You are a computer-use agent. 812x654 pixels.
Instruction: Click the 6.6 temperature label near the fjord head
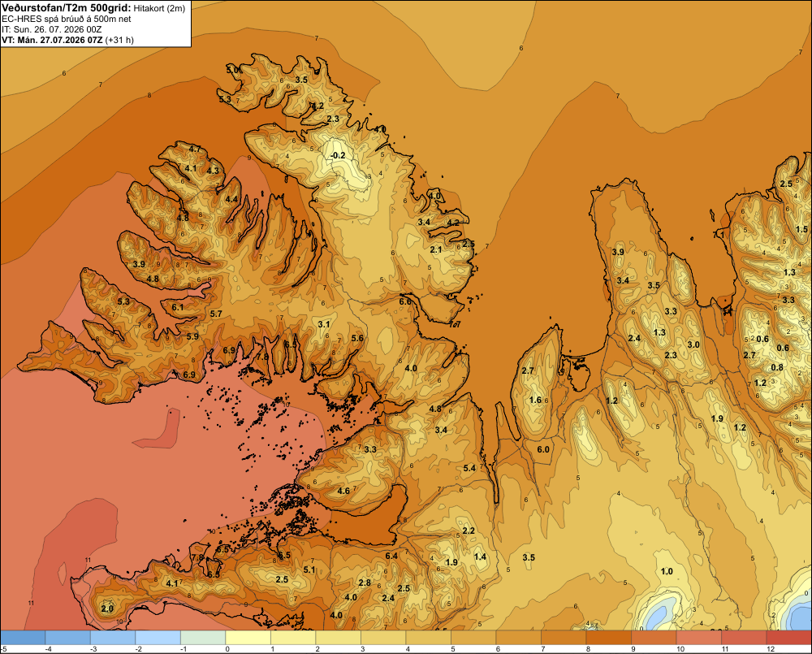[x=405, y=301]
